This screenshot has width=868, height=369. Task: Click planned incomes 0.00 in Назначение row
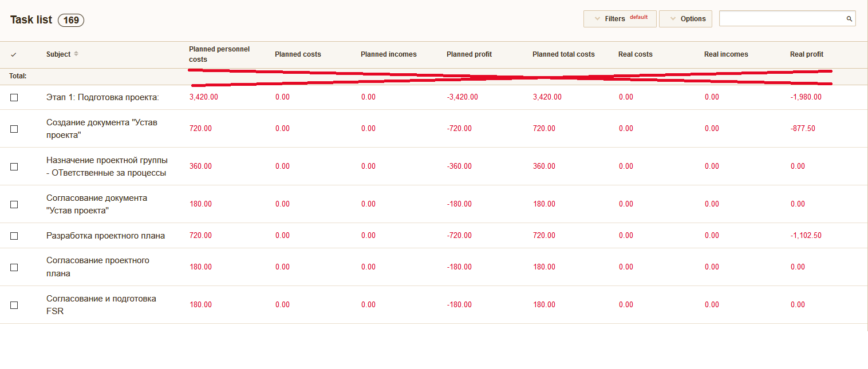368,166
